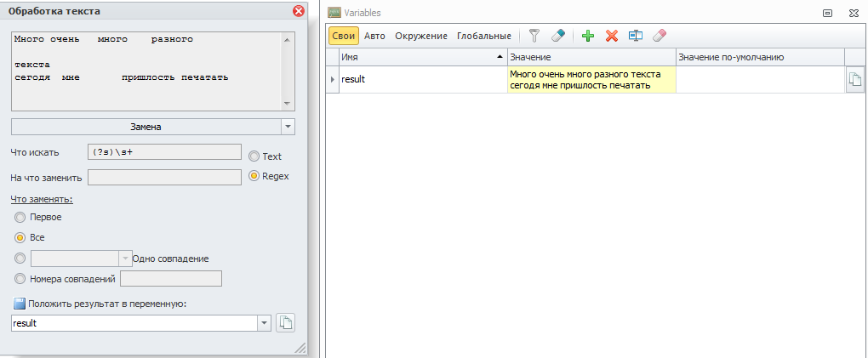Image resolution: width=868 pixels, height=358 pixels.
Task: Click the Значение column header
Action: [591, 57]
